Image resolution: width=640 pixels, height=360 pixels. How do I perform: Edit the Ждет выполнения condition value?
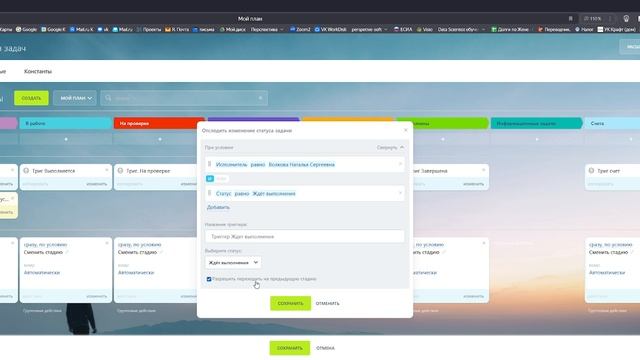click(273, 193)
